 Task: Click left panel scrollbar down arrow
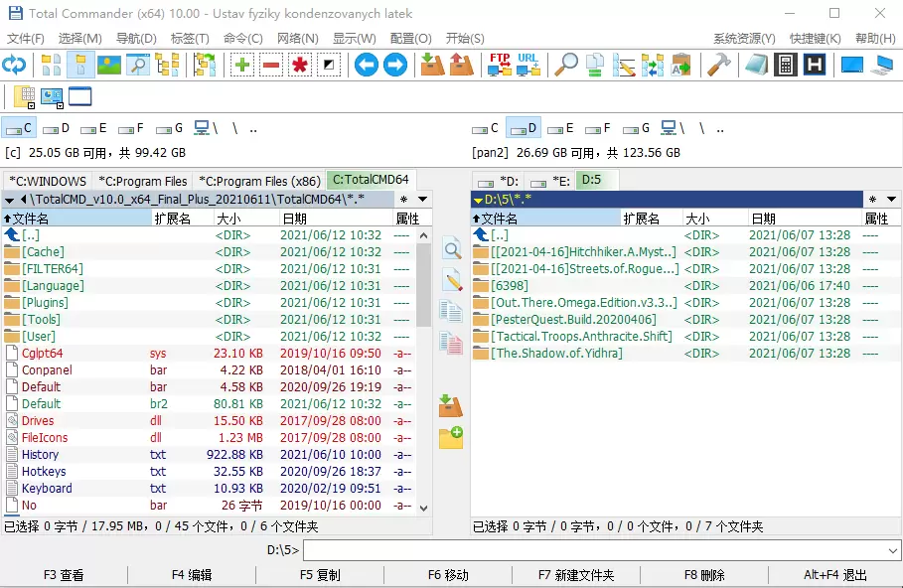[x=424, y=508]
